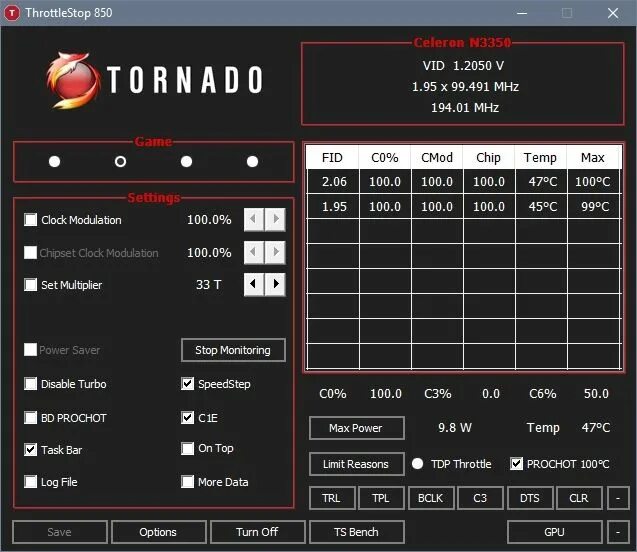Click the 33 T multiplier value

click(208, 284)
